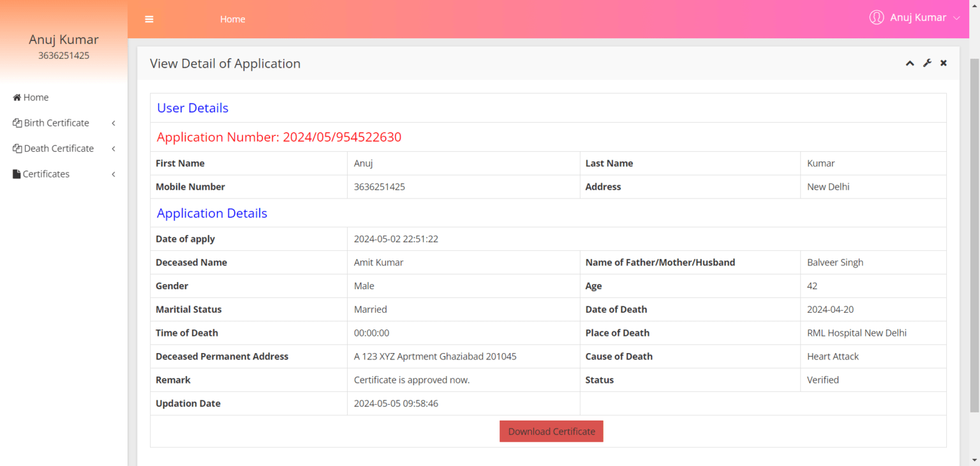This screenshot has width=980, height=466.
Task: Select the Birth Certificate copy icon
Action: point(17,123)
